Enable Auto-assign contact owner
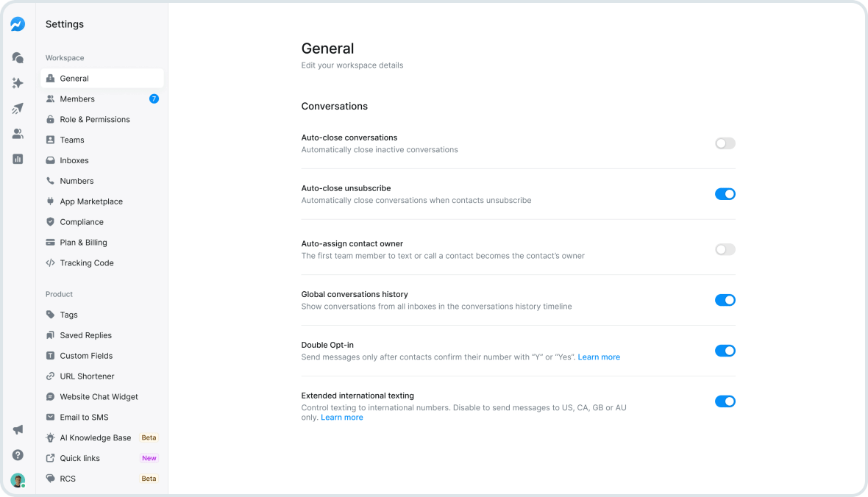 click(x=725, y=249)
